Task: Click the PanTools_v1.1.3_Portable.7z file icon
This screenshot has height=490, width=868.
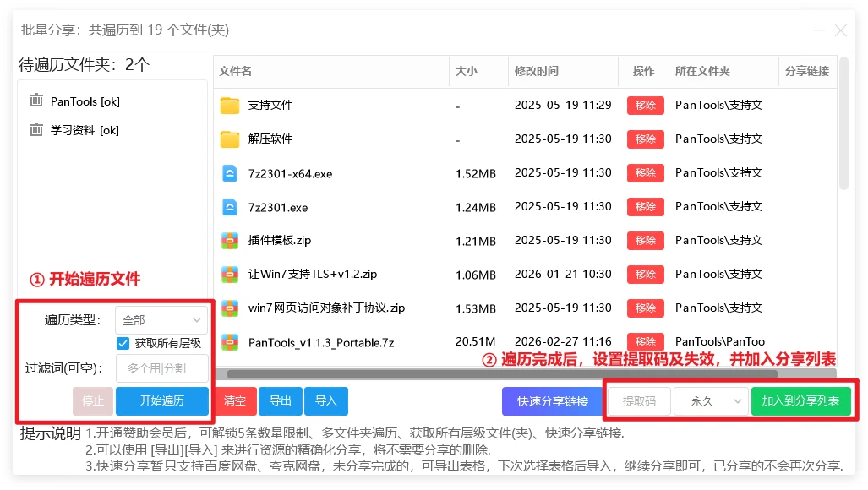Action: tap(230, 342)
